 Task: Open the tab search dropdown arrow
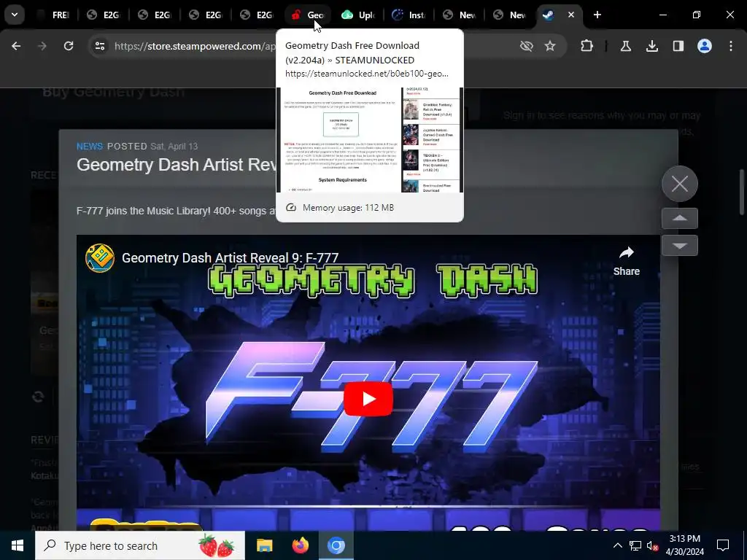(15, 15)
